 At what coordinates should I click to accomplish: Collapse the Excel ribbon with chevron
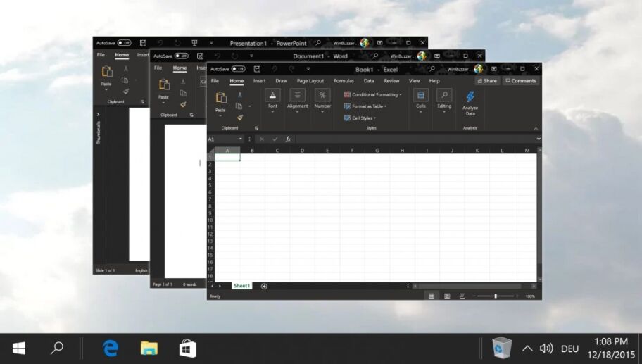(536, 129)
